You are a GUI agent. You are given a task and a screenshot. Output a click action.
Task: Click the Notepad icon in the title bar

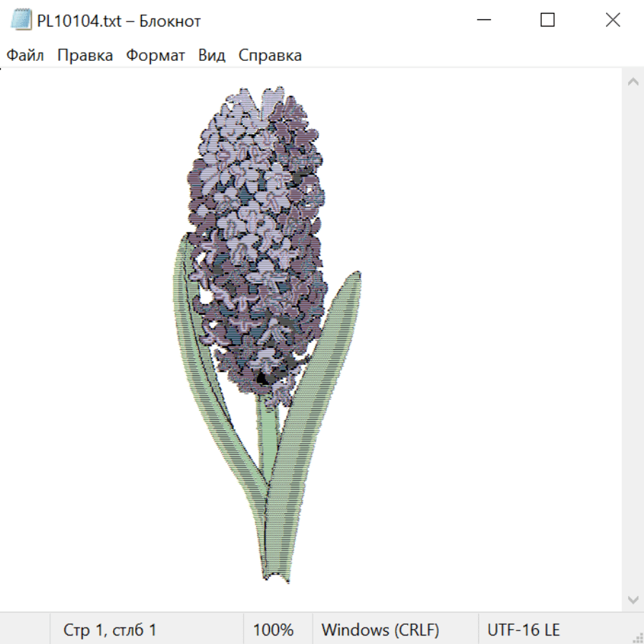click(21, 20)
